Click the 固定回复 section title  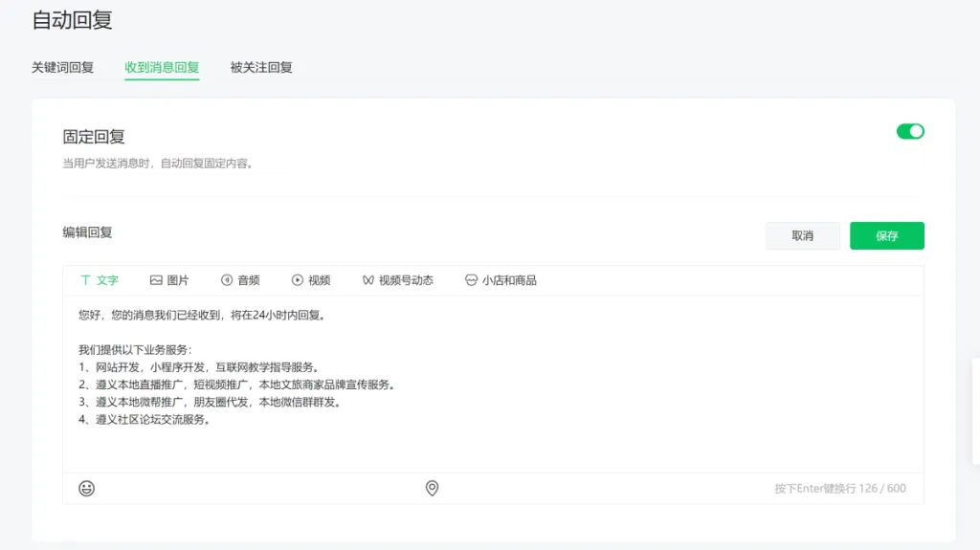pos(94,136)
